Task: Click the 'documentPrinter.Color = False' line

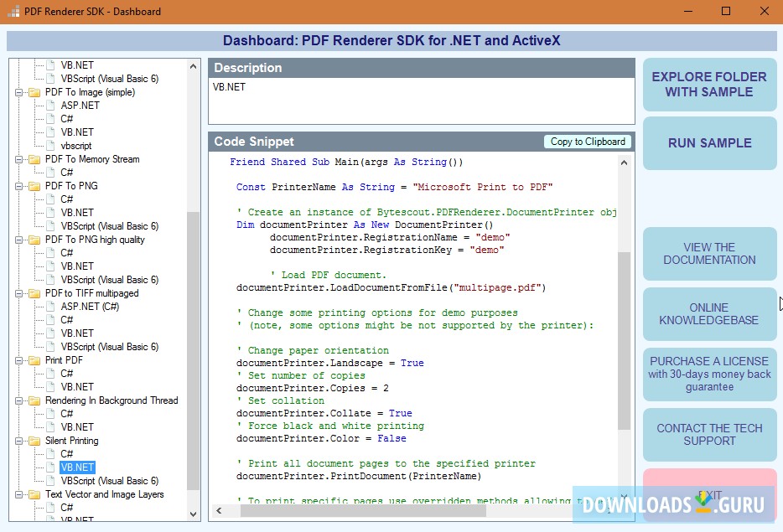Action: [321, 439]
